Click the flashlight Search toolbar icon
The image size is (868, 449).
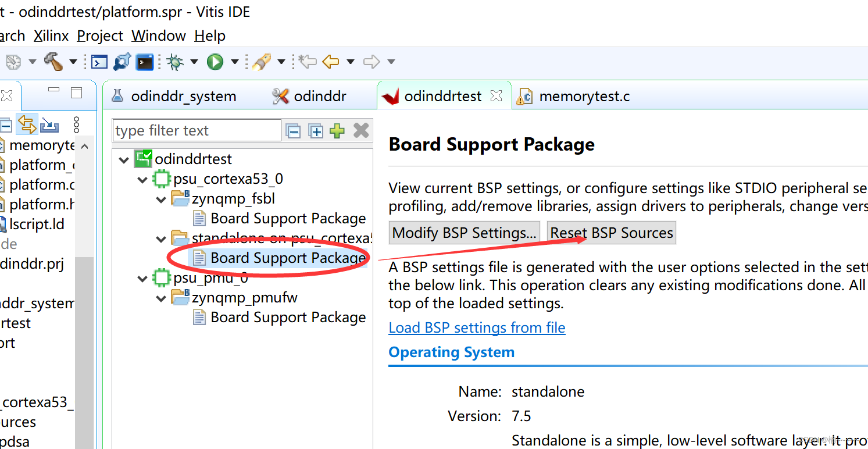click(x=262, y=62)
